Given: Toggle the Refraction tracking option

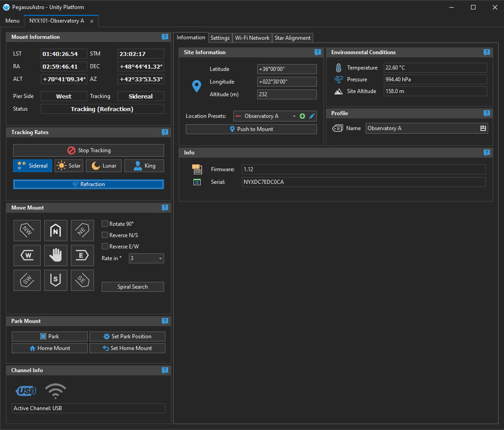Looking at the screenshot, I should pyautogui.click(x=88, y=184).
